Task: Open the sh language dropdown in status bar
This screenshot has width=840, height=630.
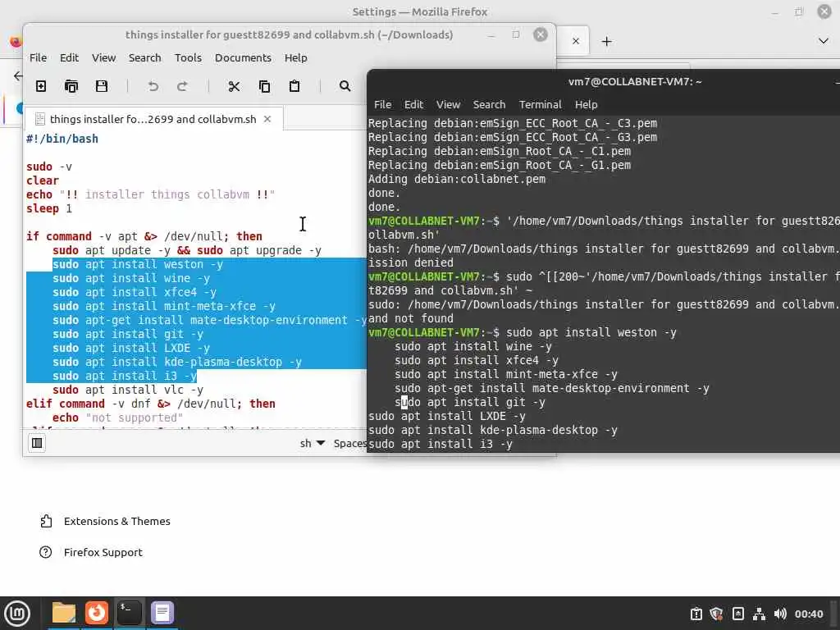Action: [313, 444]
